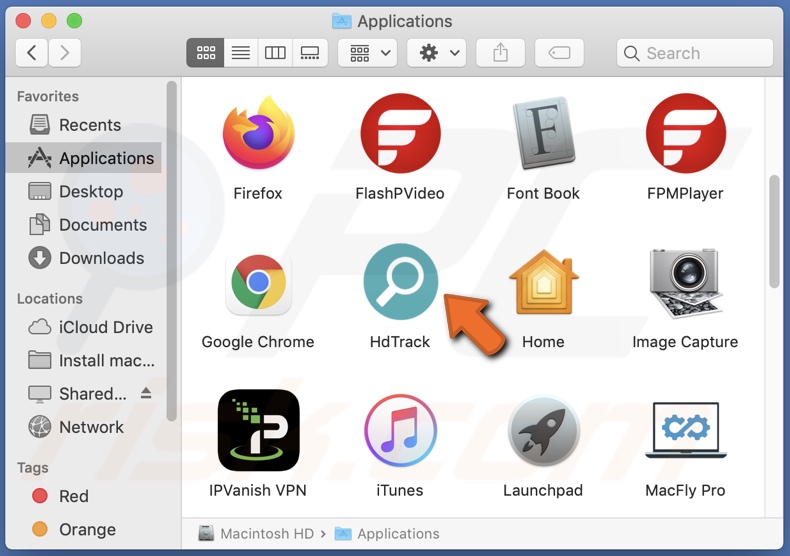Select the FlashPVideo app icon
The width and height of the screenshot is (790, 556).
click(x=401, y=133)
